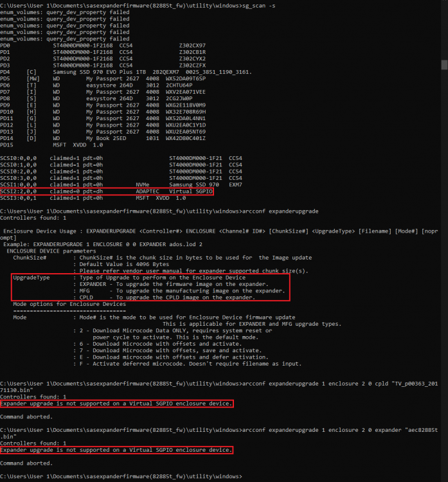
Task: Click the 'Example: EXPANDERUPGRADE 1 ENCLOSURE' line
Action: [x=103, y=244]
